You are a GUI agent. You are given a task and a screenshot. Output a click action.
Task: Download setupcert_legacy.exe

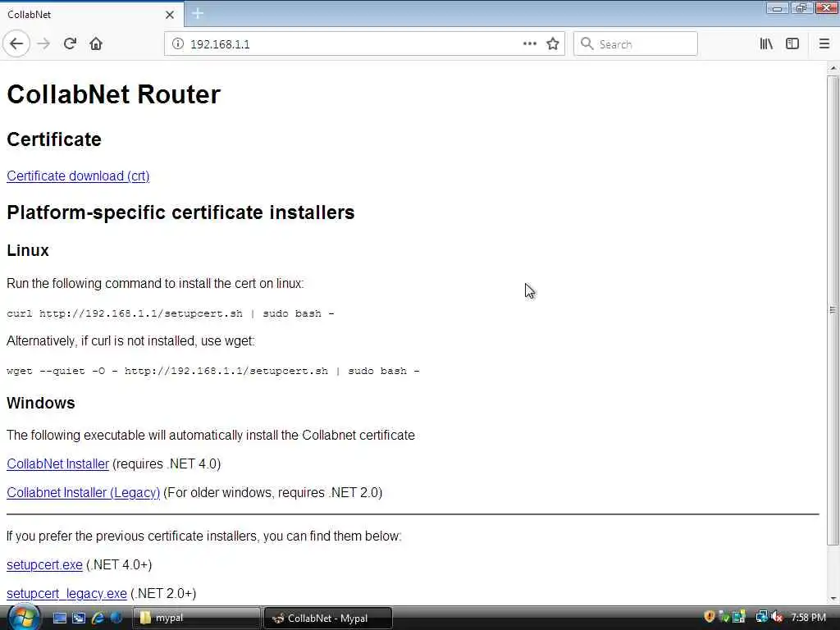(x=67, y=594)
